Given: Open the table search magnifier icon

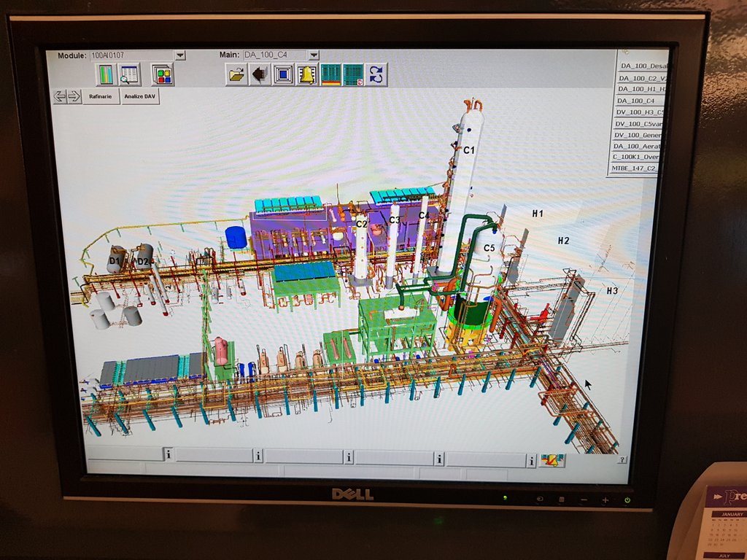Looking at the screenshot, I should (128, 75).
